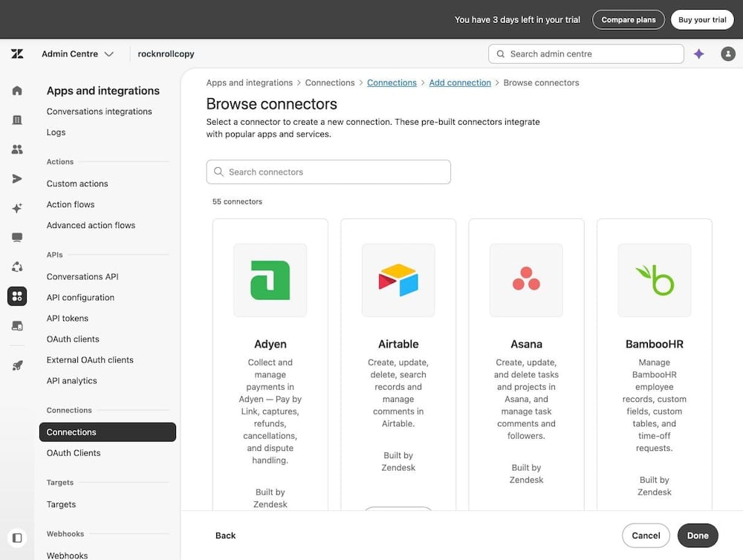This screenshot has width=743, height=560.
Task: Open Logs in sidebar
Action: (56, 132)
